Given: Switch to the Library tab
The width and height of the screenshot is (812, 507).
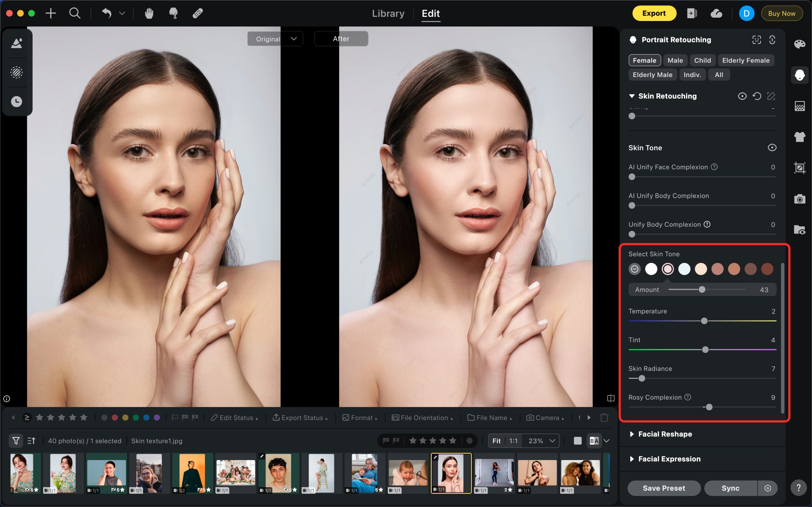Looking at the screenshot, I should 388,13.
